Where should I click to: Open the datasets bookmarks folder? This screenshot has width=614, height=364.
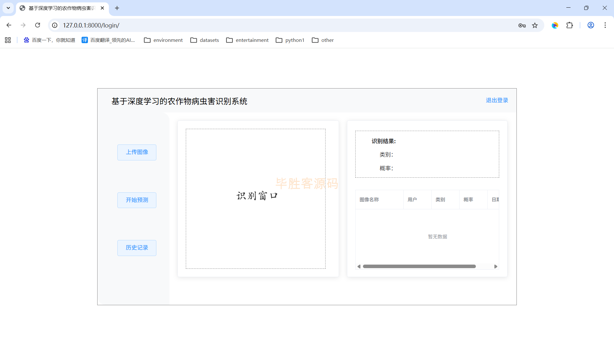[x=204, y=40]
